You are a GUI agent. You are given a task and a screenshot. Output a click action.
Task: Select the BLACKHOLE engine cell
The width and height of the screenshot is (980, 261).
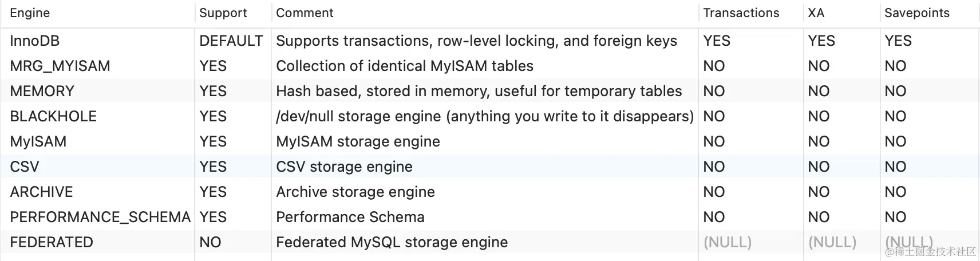[53, 116]
